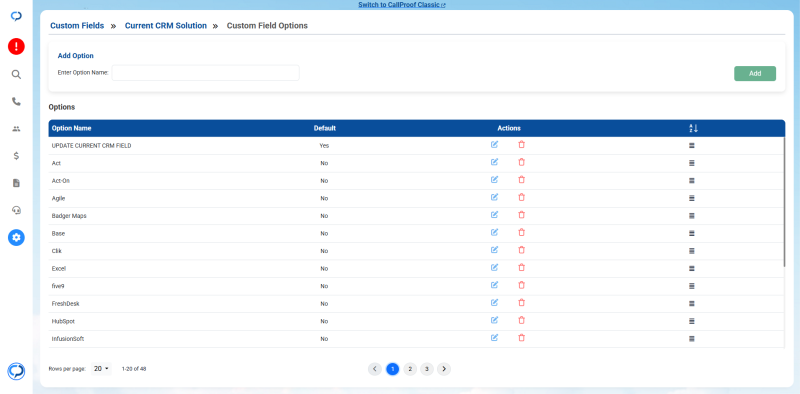Screen dimensions: 800x394
Task: Open the headset support sidebar icon
Action: (16, 210)
